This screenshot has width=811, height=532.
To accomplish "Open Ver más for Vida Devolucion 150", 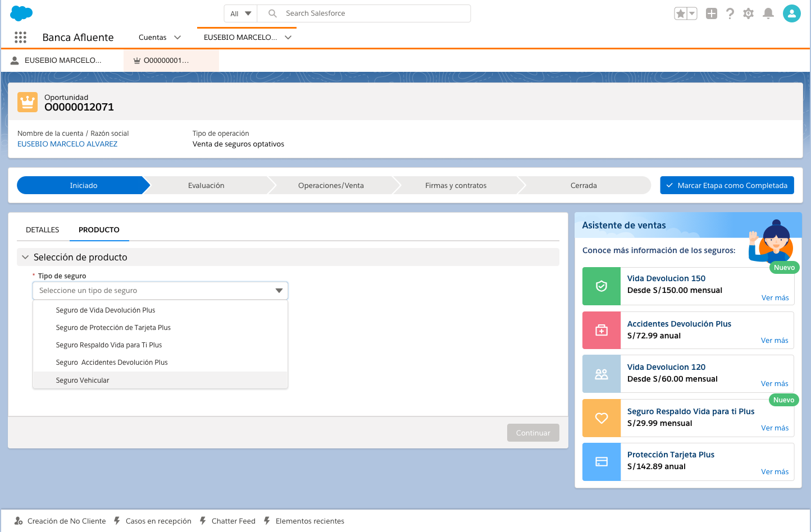I will tap(775, 298).
